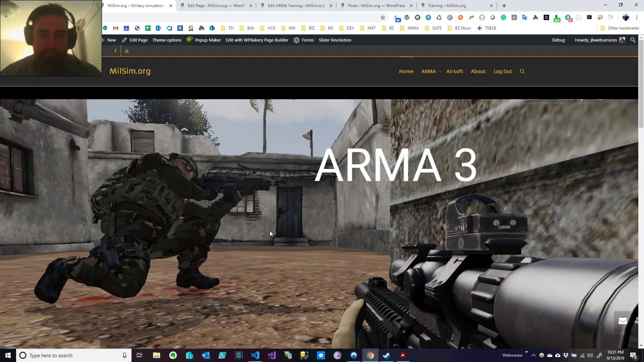Open Popup Maker in the admin bar
This screenshot has width=644, height=362.
204,40
